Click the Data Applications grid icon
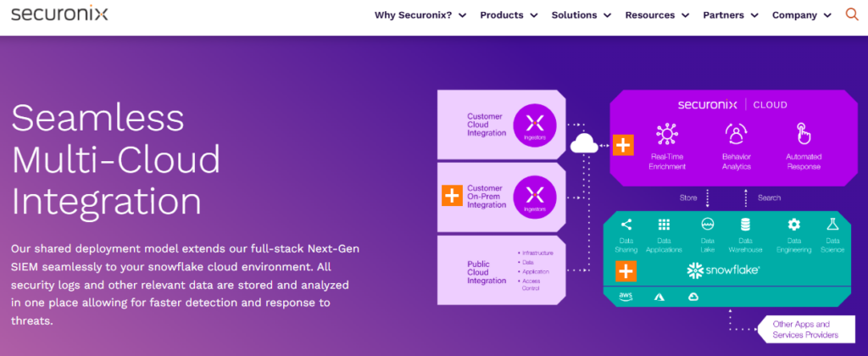The image size is (868, 356). [x=664, y=225]
